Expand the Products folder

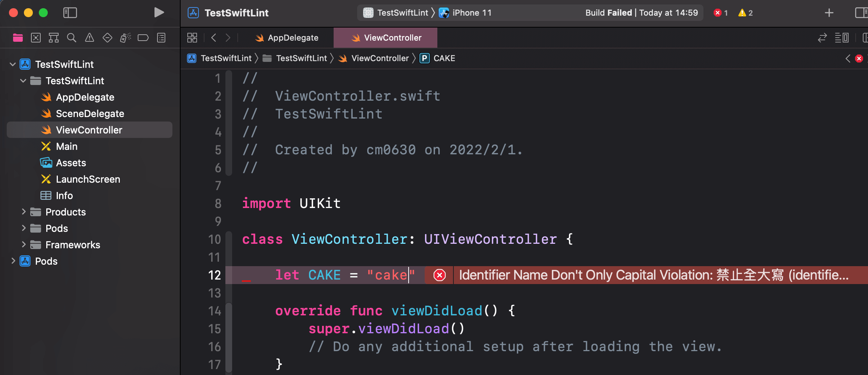coord(24,212)
